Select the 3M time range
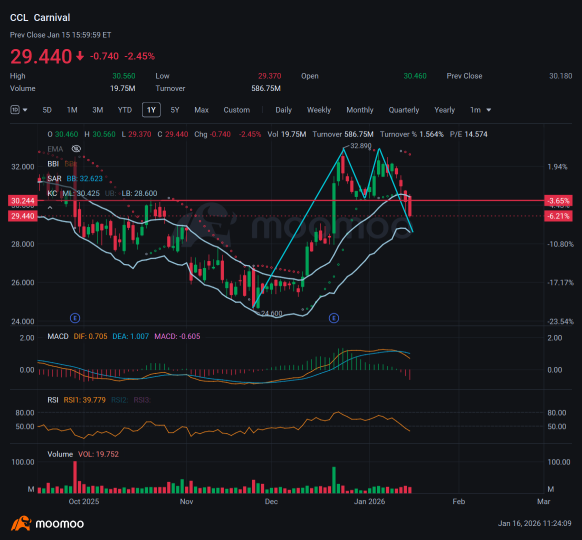 (x=98, y=110)
